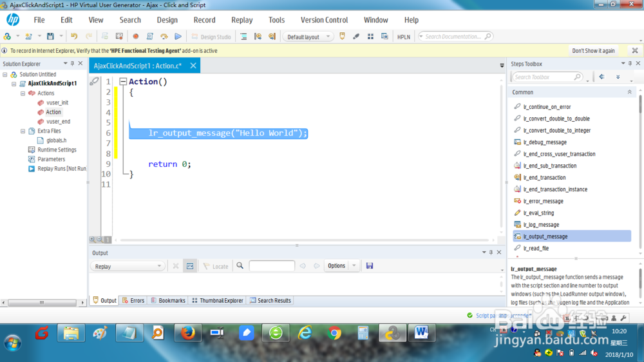Click the insert end transaction icon
Image resolution: width=644 pixels, height=362 pixels.
pyautogui.click(x=272, y=37)
